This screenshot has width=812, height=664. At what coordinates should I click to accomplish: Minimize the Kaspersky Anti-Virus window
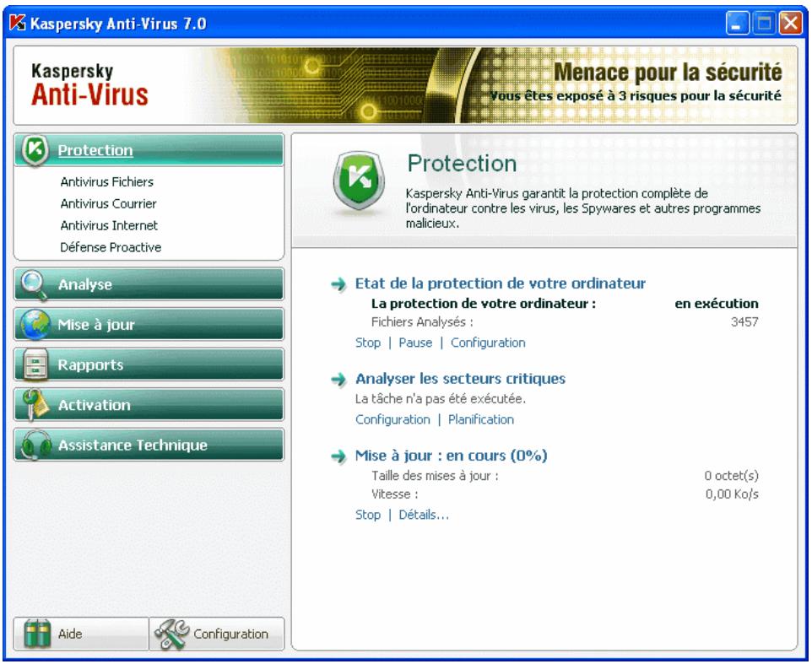coord(737,24)
